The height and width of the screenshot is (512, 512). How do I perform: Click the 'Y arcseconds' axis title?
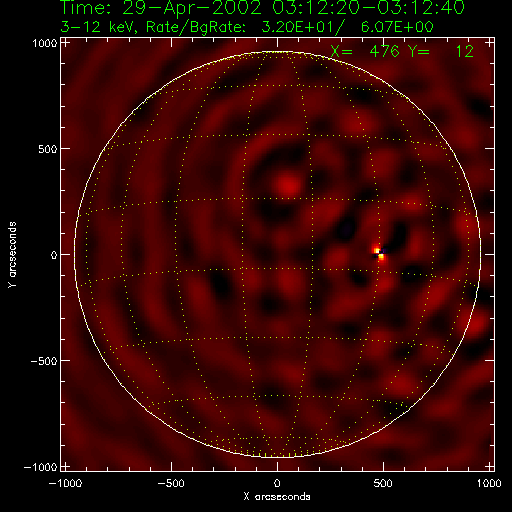coord(12,255)
